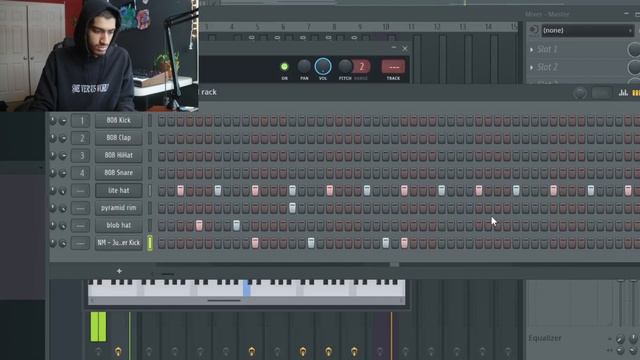Image resolution: width=640 pixels, height=360 pixels.
Task: Close the channel settings window
Action: click(404, 49)
